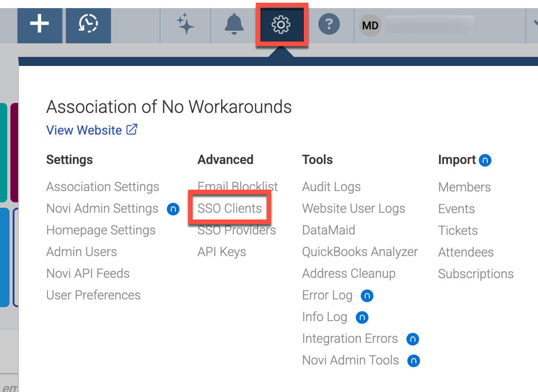
Task: Click the external link icon beside View Website
Action: click(x=132, y=130)
